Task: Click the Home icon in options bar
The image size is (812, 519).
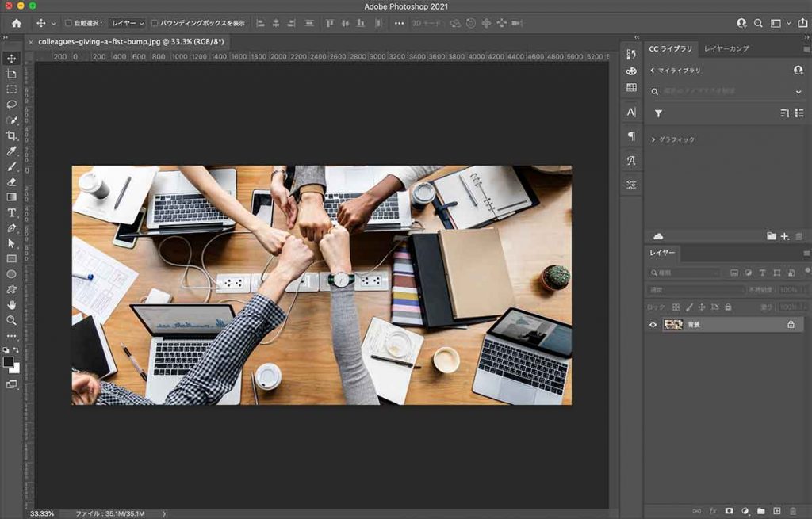Action: click(16, 23)
